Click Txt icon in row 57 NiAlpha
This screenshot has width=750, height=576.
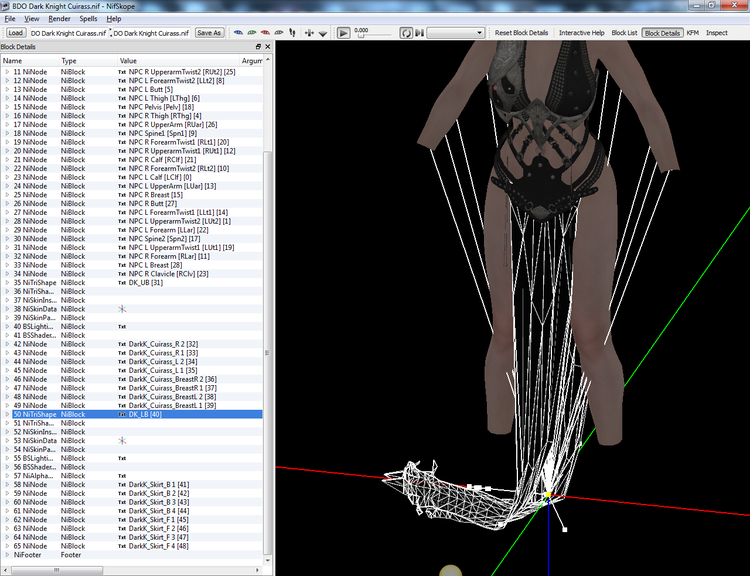pos(122,476)
